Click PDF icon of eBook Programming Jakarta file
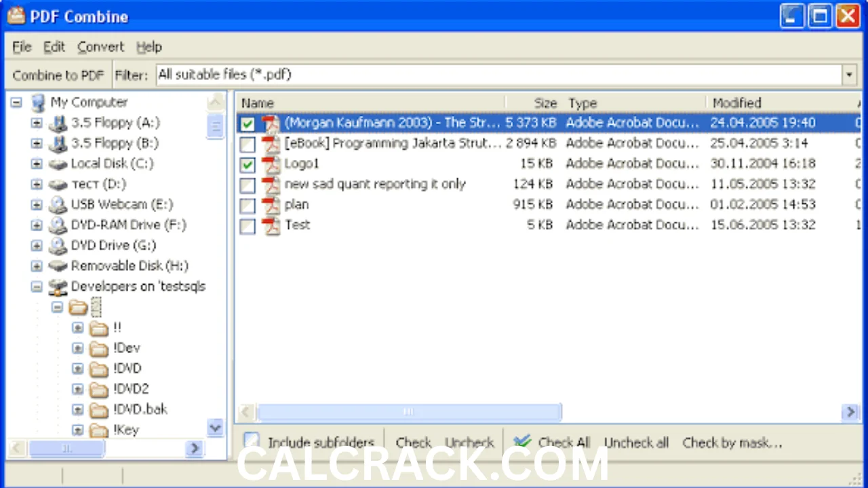Image resolution: width=868 pixels, height=488 pixels. point(271,144)
